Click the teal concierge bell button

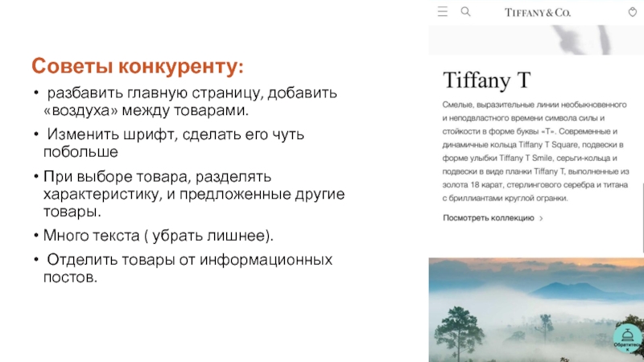(x=626, y=335)
